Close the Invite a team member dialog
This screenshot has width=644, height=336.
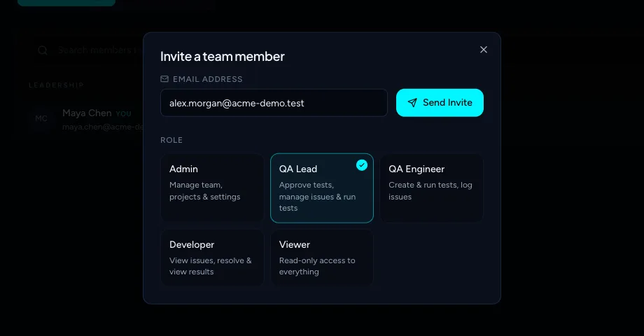pos(484,50)
